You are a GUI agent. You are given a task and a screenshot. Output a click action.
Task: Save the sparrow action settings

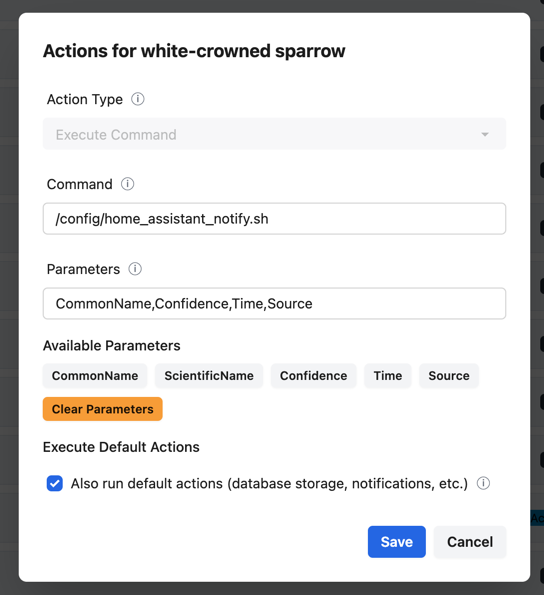[x=396, y=542]
